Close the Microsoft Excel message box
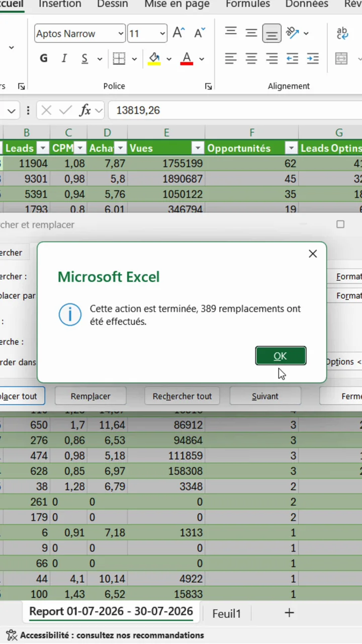 (x=313, y=254)
